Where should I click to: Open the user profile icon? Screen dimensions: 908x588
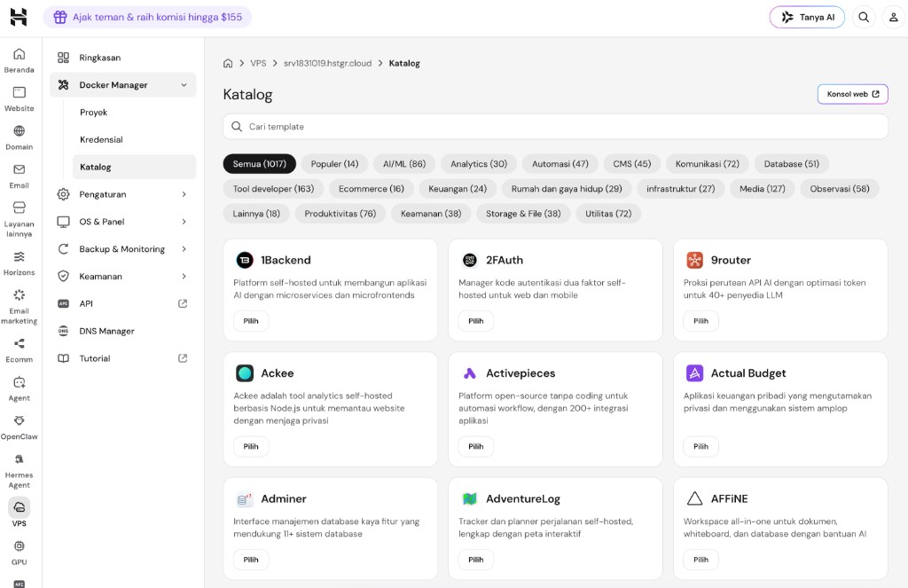[894, 17]
